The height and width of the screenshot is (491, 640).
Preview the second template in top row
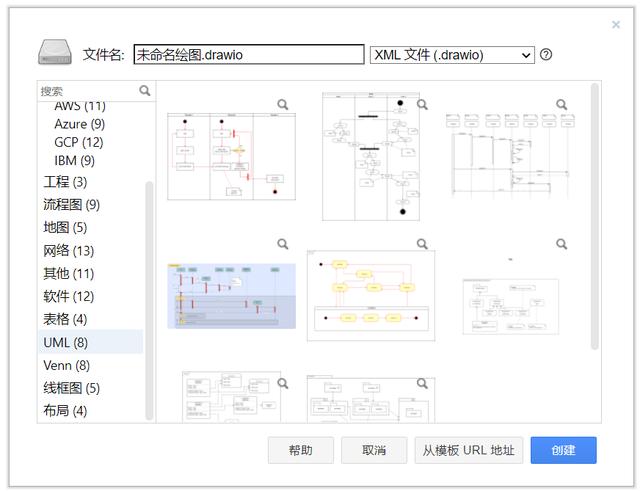[x=422, y=104]
